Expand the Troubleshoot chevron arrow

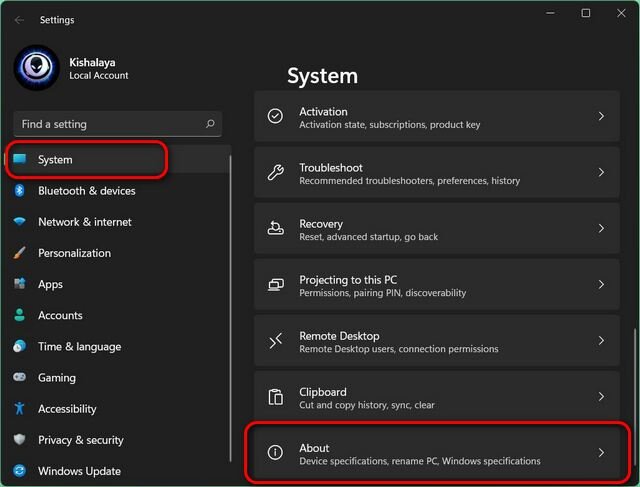point(601,173)
